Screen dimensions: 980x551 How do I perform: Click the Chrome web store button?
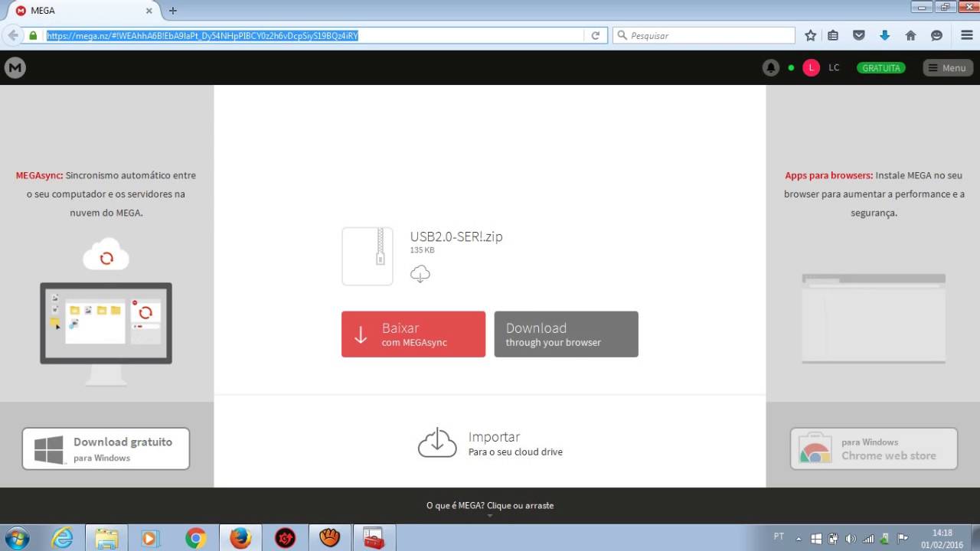tap(874, 448)
